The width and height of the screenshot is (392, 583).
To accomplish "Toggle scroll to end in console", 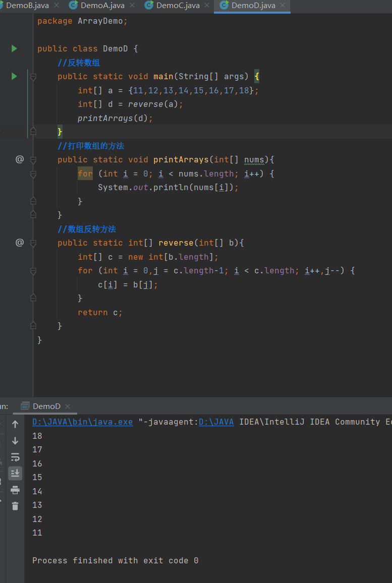I will [x=15, y=473].
